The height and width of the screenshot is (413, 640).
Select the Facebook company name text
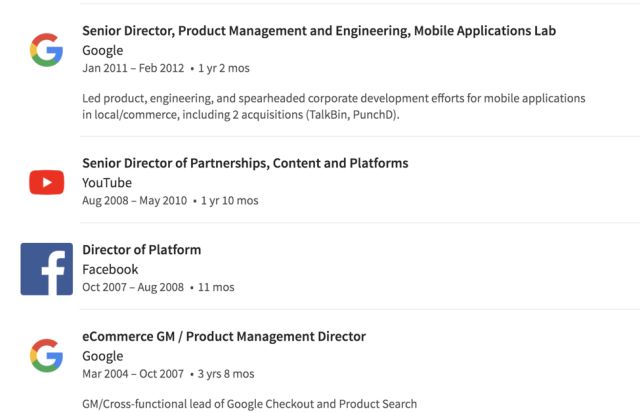pyautogui.click(x=110, y=269)
